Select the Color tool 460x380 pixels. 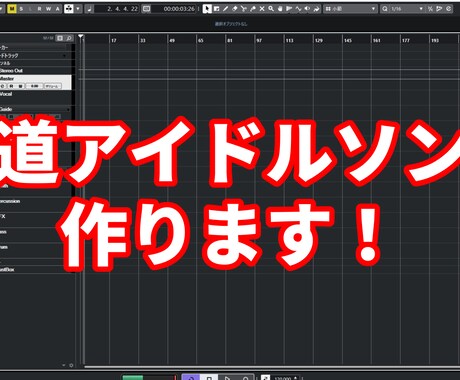pyautogui.click(x=316, y=9)
